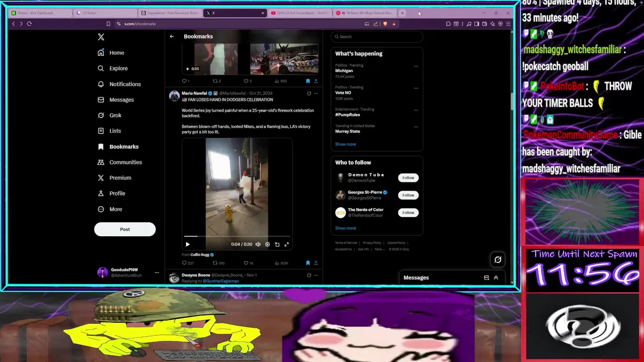Open Notifications in the sidebar
The height and width of the screenshot is (362, 644).
[120, 84]
